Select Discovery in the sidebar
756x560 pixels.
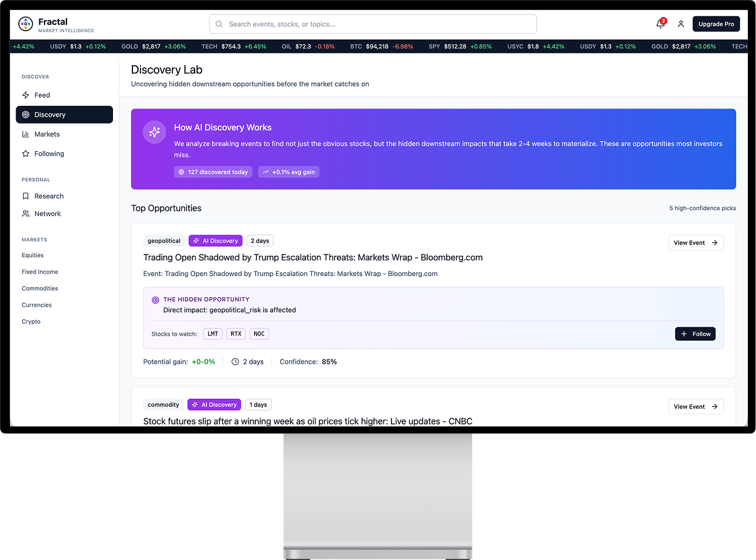coord(64,115)
